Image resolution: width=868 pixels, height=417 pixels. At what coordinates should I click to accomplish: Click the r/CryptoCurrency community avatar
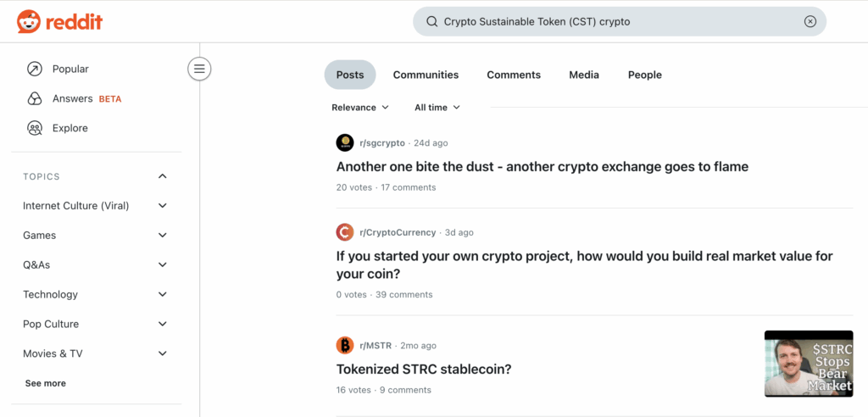(x=344, y=232)
